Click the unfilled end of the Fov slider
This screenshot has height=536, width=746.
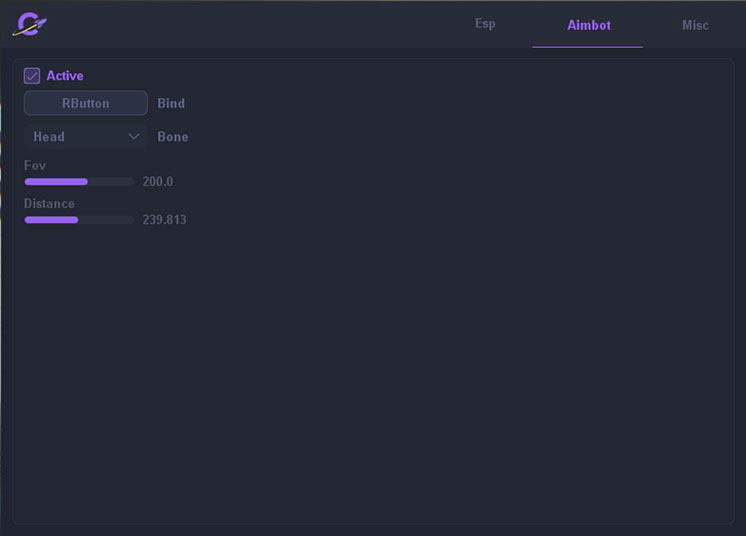[112, 182]
